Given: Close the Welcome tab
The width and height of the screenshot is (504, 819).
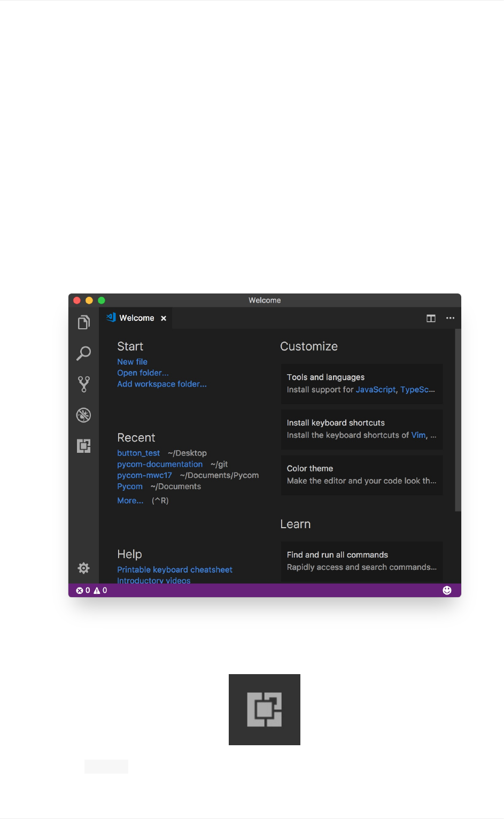Looking at the screenshot, I should 164,318.
